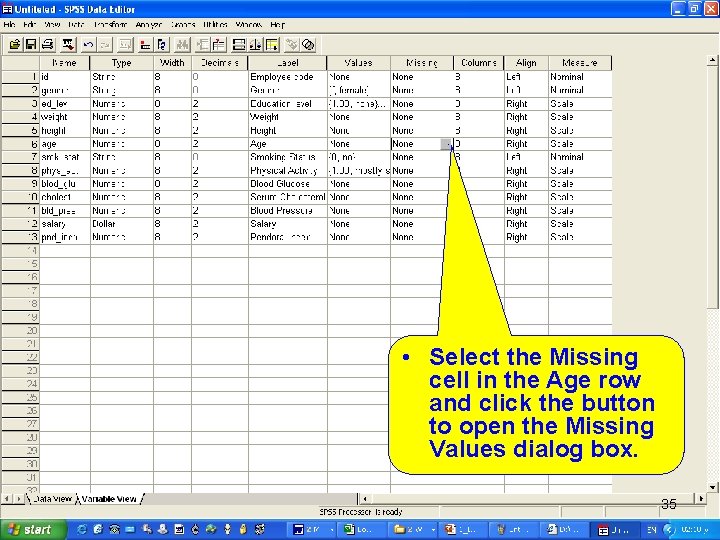This screenshot has height=540, width=720.
Task: Open the Dialog Recall toolbar icon
Action: [x=68, y=45]
